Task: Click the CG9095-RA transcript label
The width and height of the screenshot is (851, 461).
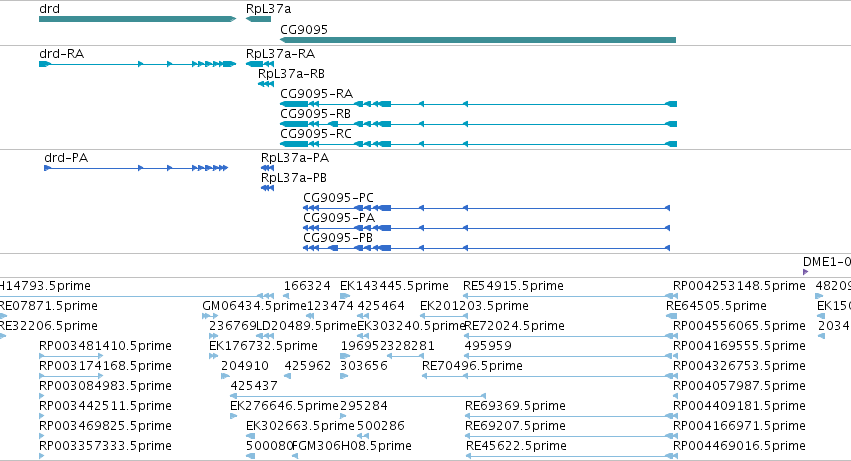Action: coord(316,94)
